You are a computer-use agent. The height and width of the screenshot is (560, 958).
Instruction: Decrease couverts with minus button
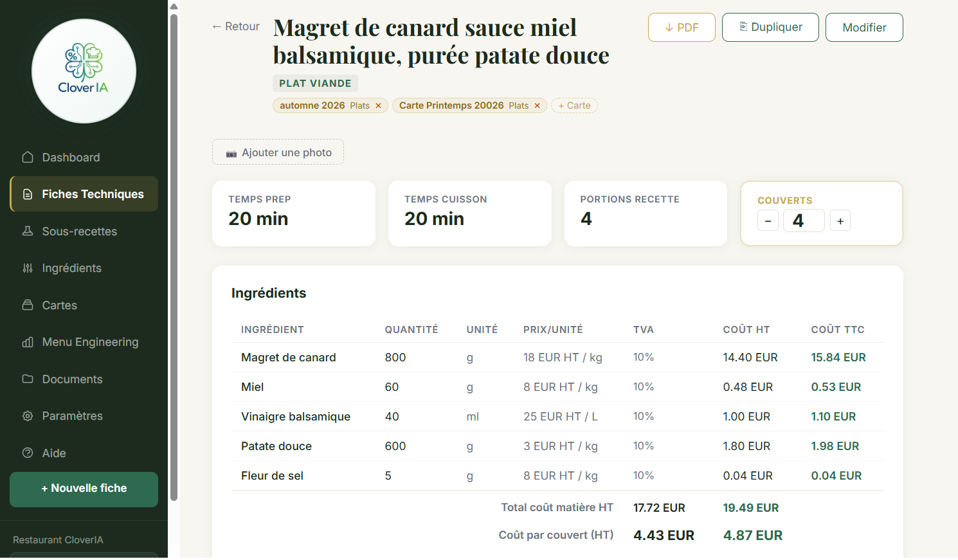768,221
